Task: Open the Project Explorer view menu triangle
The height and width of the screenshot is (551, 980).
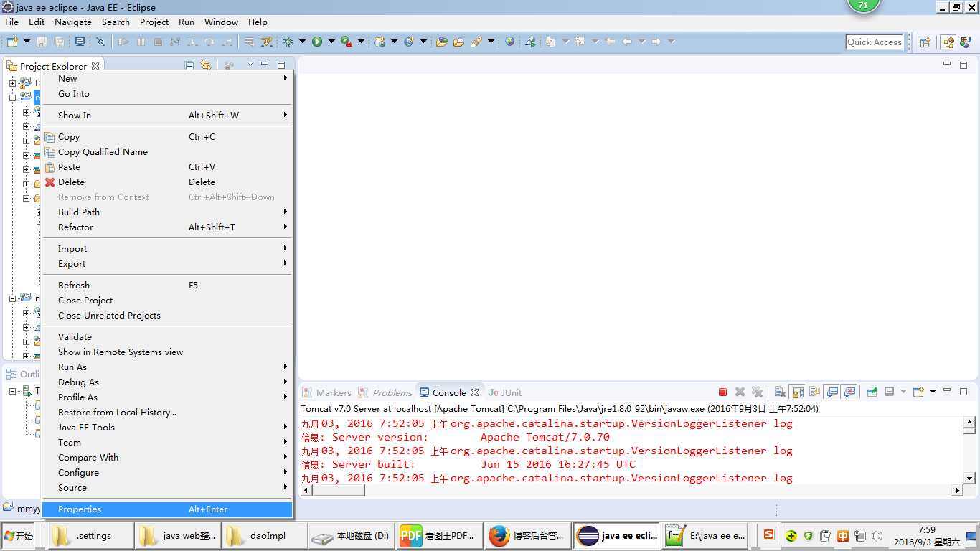Action: 250,65
